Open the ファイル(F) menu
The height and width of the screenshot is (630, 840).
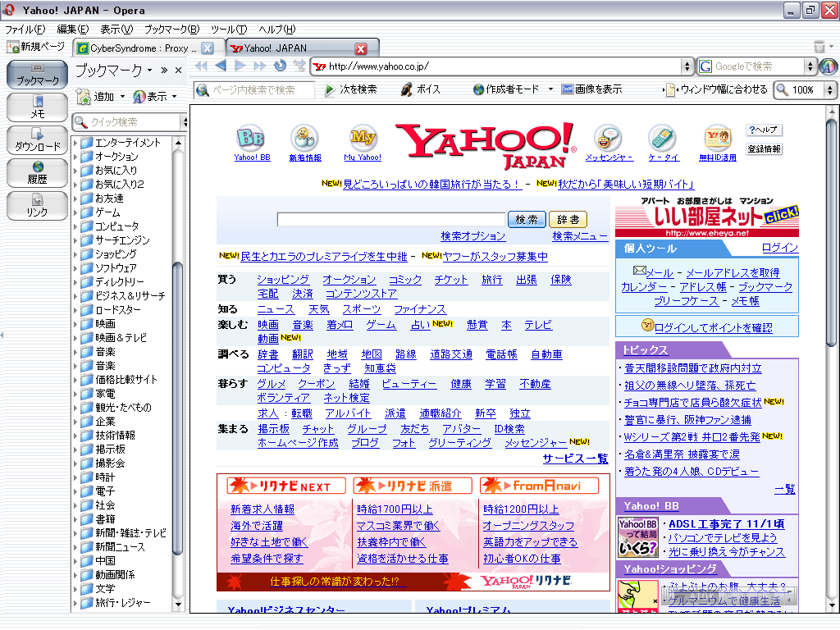tap(25, 30)
